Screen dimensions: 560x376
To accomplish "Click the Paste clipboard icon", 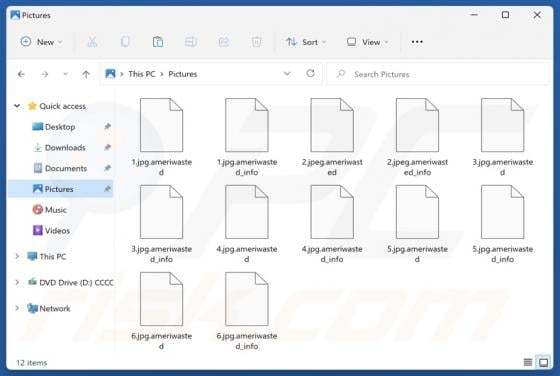I will tap(158, 42).
